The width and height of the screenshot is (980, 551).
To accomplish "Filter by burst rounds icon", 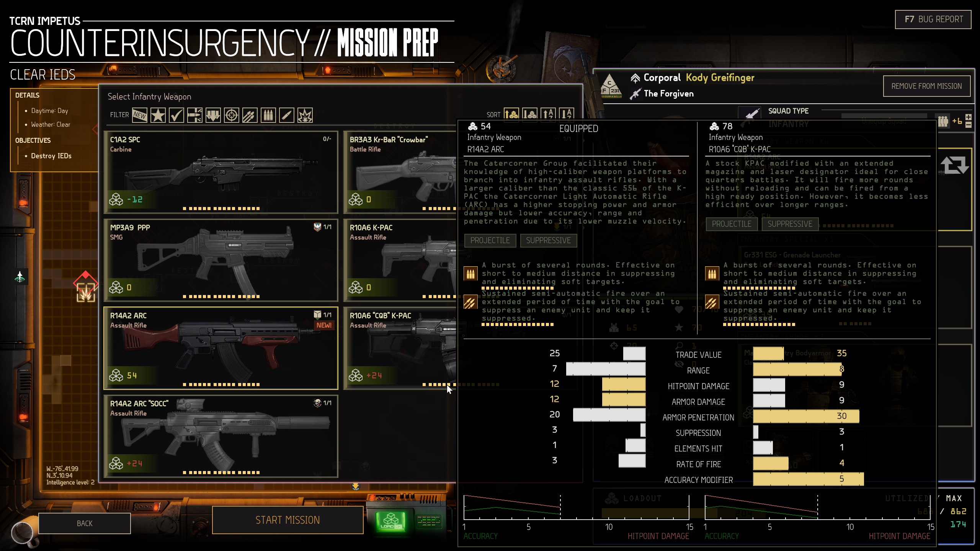I will [x=268, y=115].
